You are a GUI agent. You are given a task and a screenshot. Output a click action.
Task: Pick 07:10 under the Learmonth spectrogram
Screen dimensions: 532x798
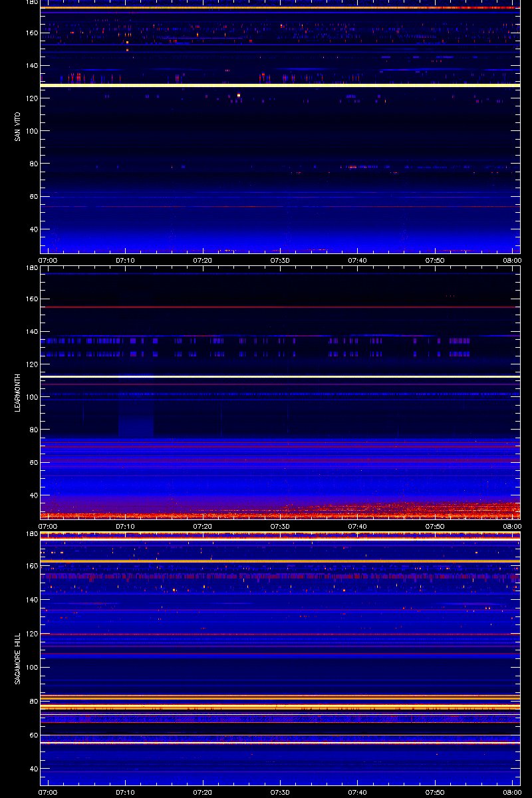pyautogui.click(x=126, y=526)
